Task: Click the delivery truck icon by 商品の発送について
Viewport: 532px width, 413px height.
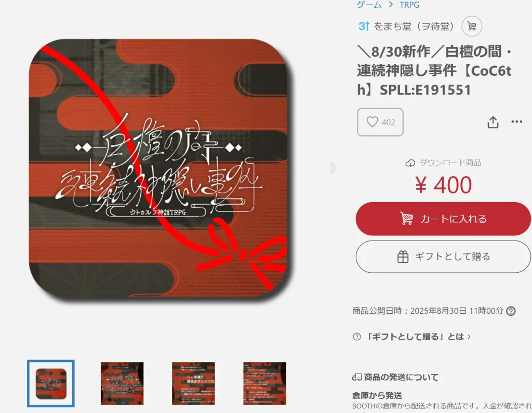Action: point(357,377)
